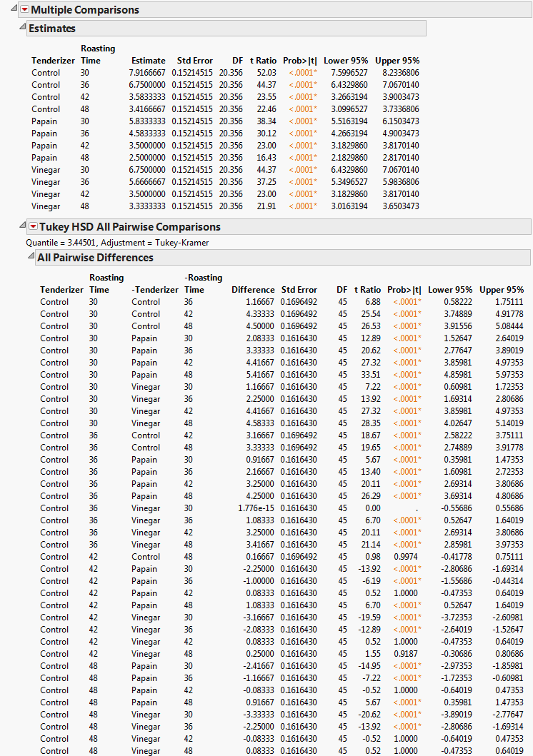Select the t Ratio value 33.51
This screenshot has height=756, width=533.
point(369,375)
